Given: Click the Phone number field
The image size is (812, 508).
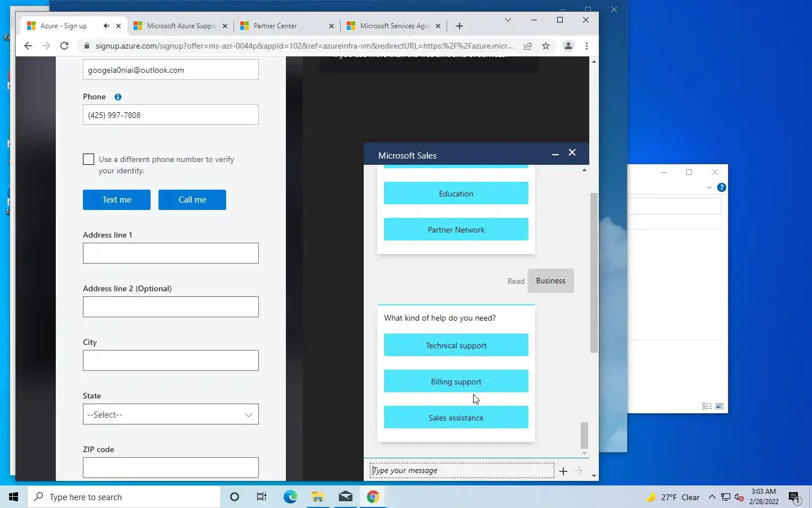Looking at the screenshot, I should point(171,115).
